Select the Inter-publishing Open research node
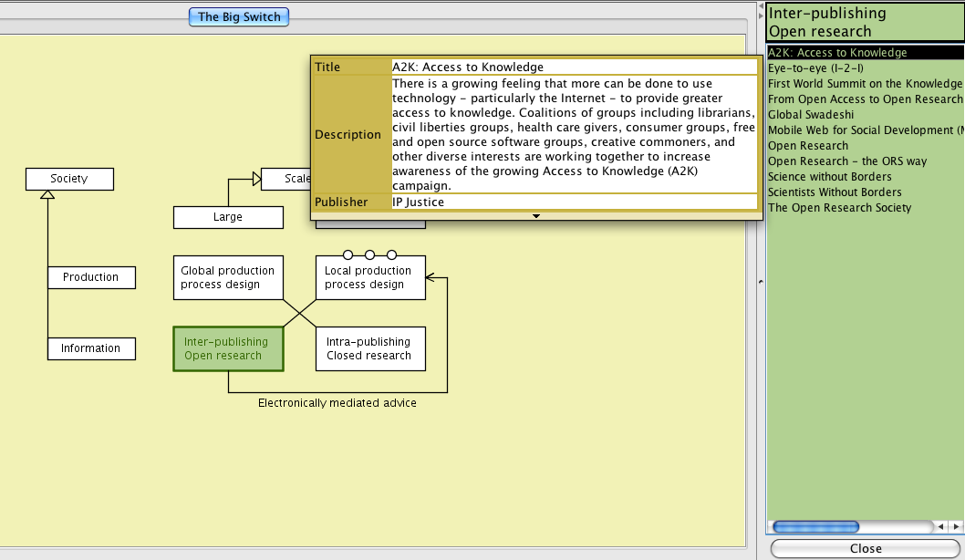The image size is (965, 560). pyautogui.click(x=228, y=348)
